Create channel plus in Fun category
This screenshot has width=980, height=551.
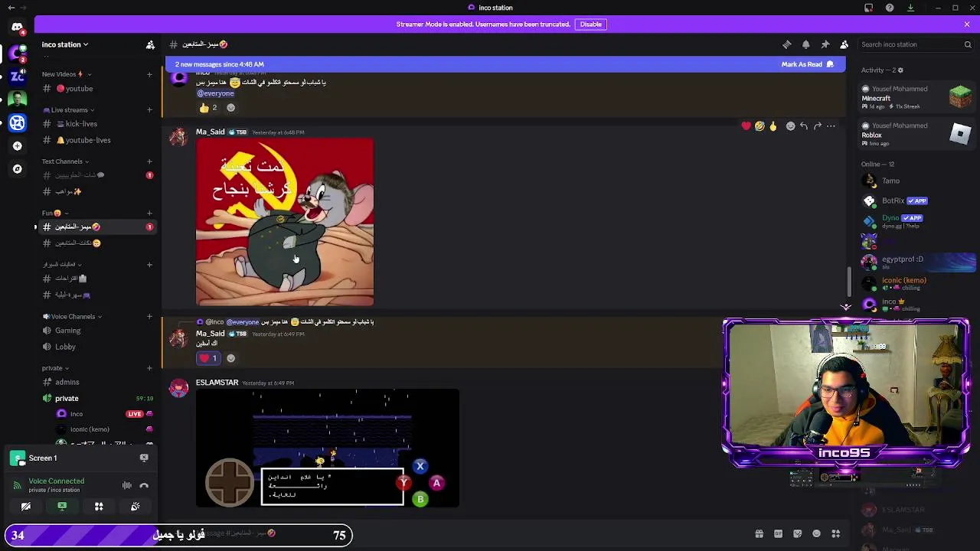click(149, 213)
